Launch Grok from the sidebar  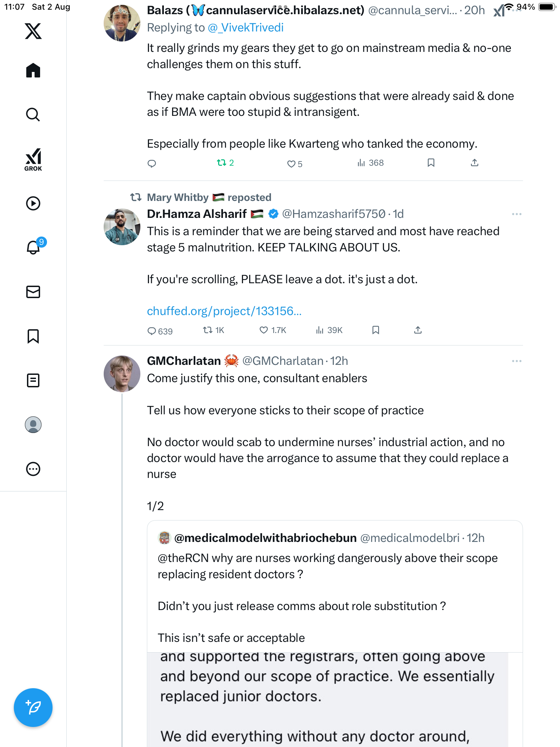click(x=33, y=159)
